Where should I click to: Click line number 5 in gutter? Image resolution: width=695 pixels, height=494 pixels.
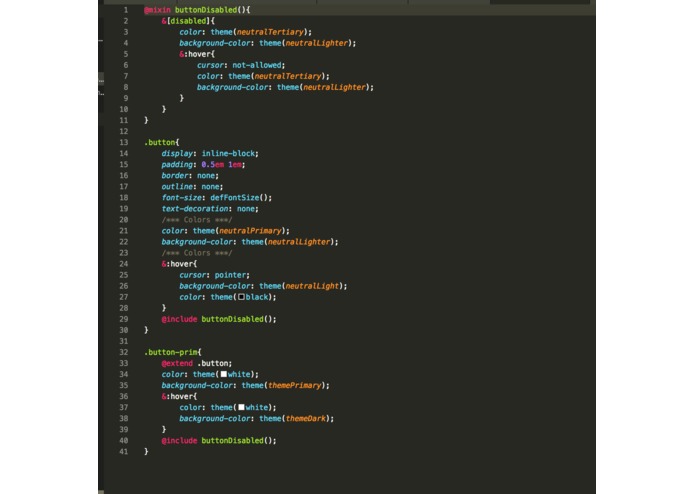tap(126, 54)
